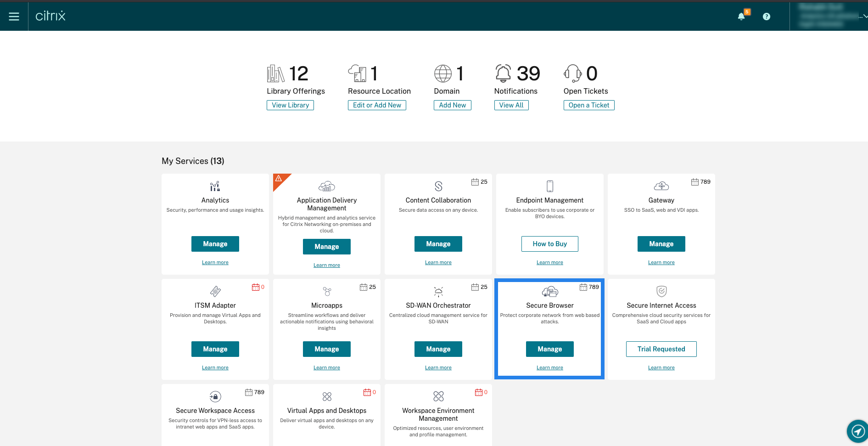Open Learn more under Secure Internet Access
This screenshot has height=446, width=868.
coord(661,368)
